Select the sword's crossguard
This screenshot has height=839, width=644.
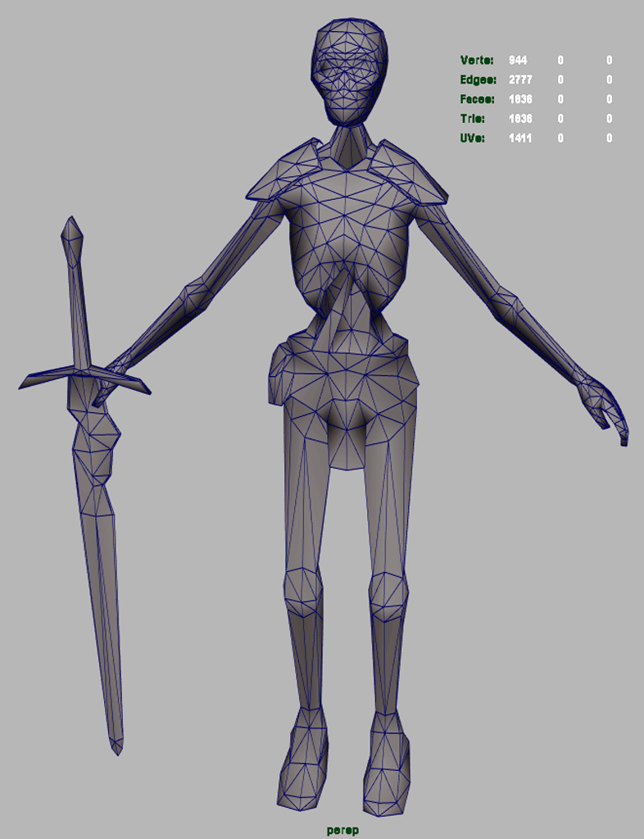point(82,377)
